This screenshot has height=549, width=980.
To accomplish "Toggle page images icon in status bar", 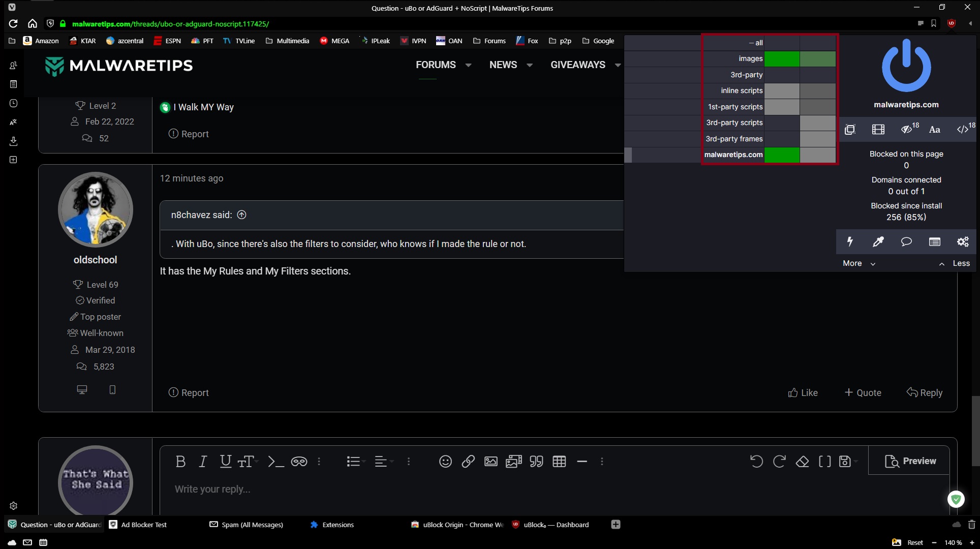I will point(896,542).
